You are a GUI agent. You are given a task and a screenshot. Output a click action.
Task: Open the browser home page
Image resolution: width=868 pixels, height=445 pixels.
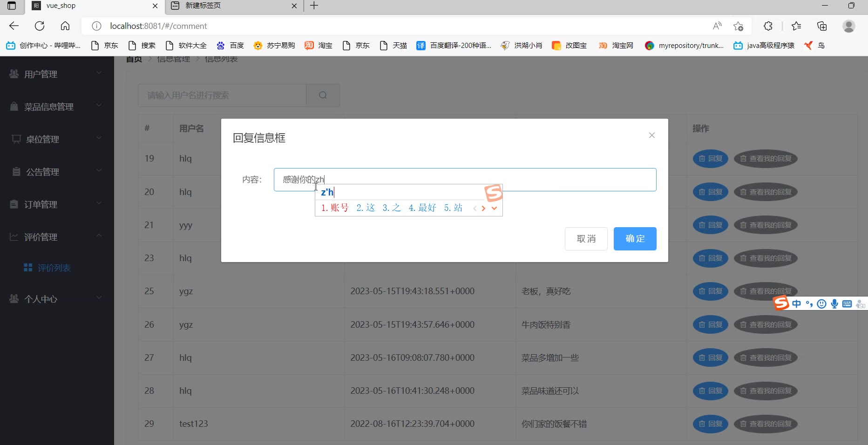(65, 26)
